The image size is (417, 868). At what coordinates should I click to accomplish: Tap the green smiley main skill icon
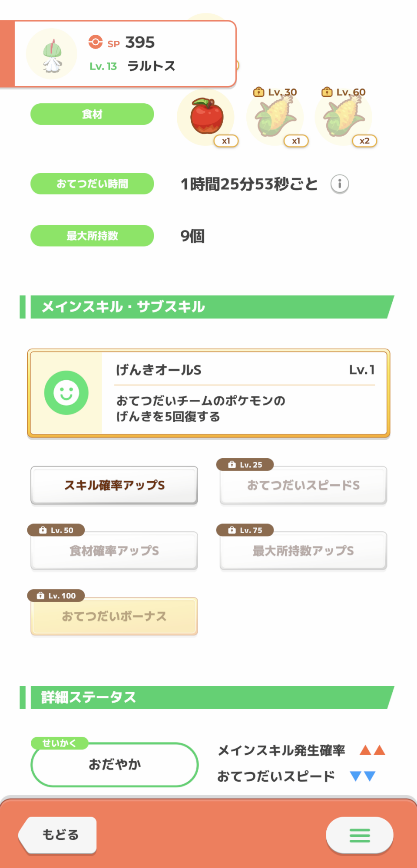[66, 393]
